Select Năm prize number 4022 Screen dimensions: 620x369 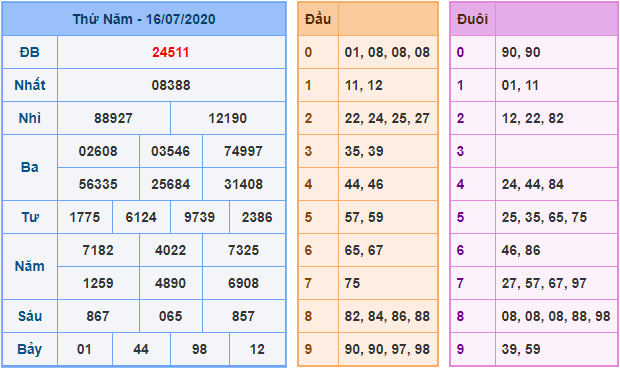coord(170,250)
